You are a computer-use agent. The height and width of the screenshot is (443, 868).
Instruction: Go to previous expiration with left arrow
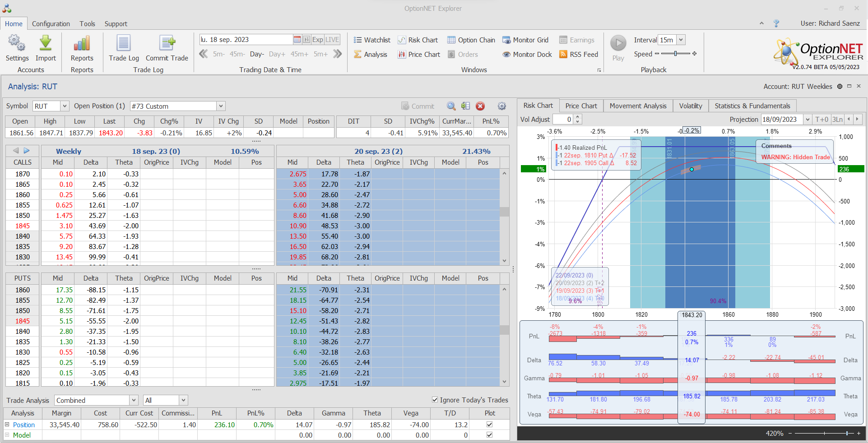[x=16, y=151]
